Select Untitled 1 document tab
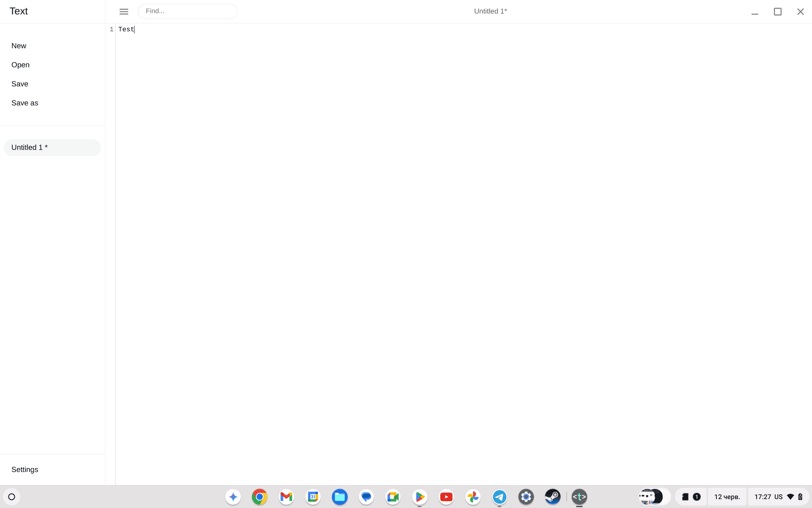Image resolution: width=812 pixels, height=508 pixels. (52, 147)
